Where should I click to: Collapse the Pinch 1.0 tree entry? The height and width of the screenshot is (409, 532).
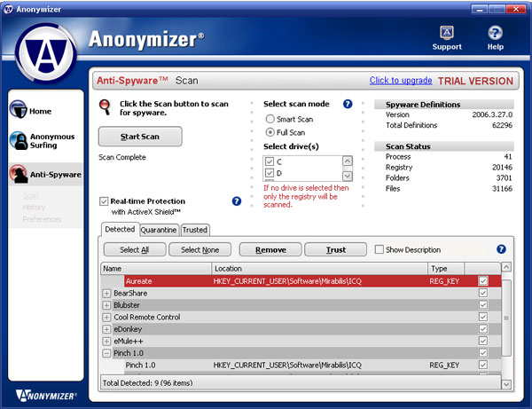click(106, 353)
